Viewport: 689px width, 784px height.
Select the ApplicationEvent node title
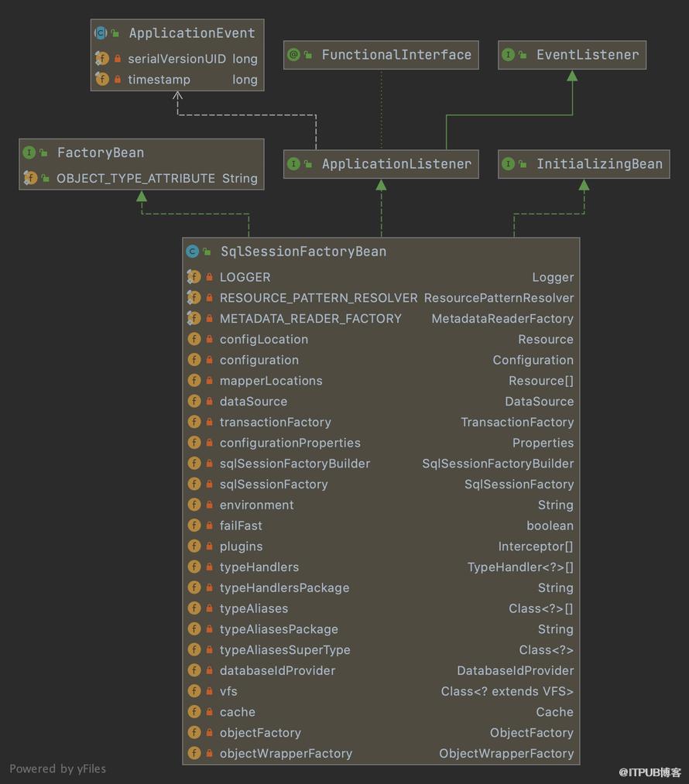192,33
